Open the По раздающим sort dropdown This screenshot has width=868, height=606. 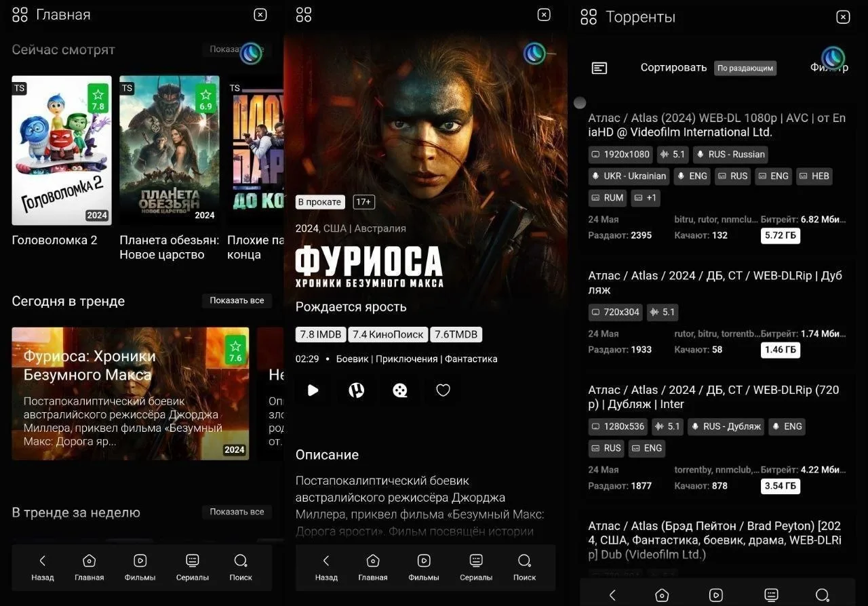(x=745, y=68)
